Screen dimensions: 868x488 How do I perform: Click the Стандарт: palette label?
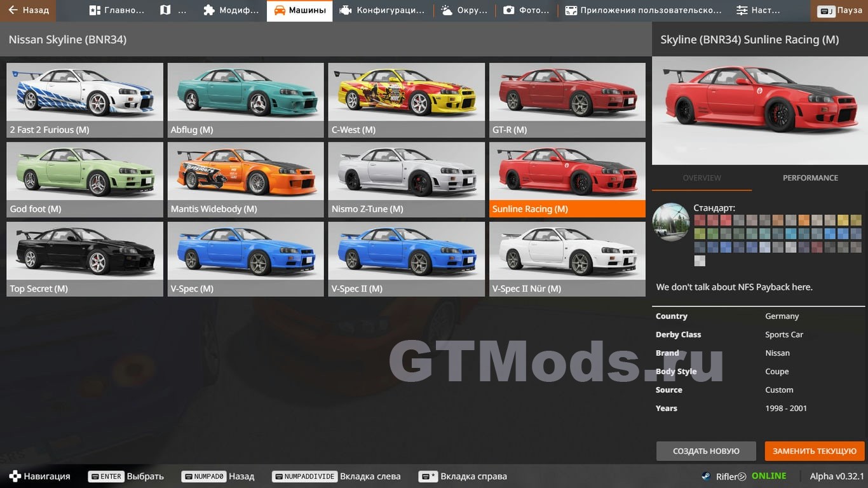(x=714, y=207)
